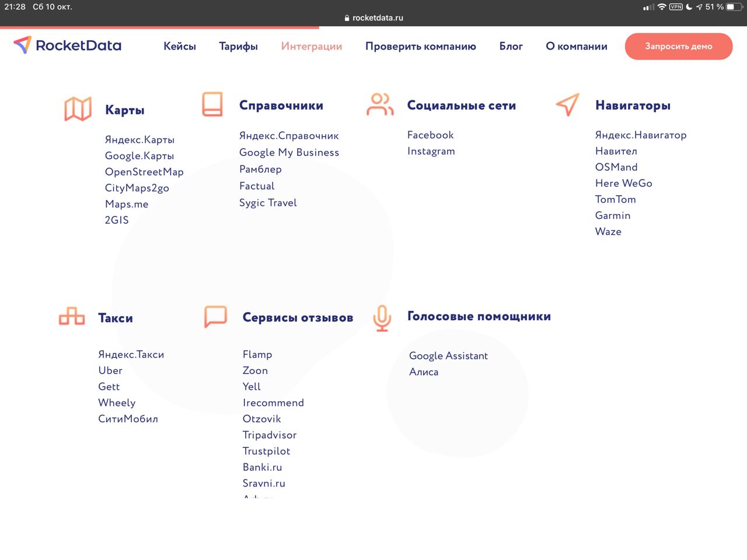Viewport: 747px width, 560px height.
Task: Open the Яндекс.Такси link
Action: 131,355
